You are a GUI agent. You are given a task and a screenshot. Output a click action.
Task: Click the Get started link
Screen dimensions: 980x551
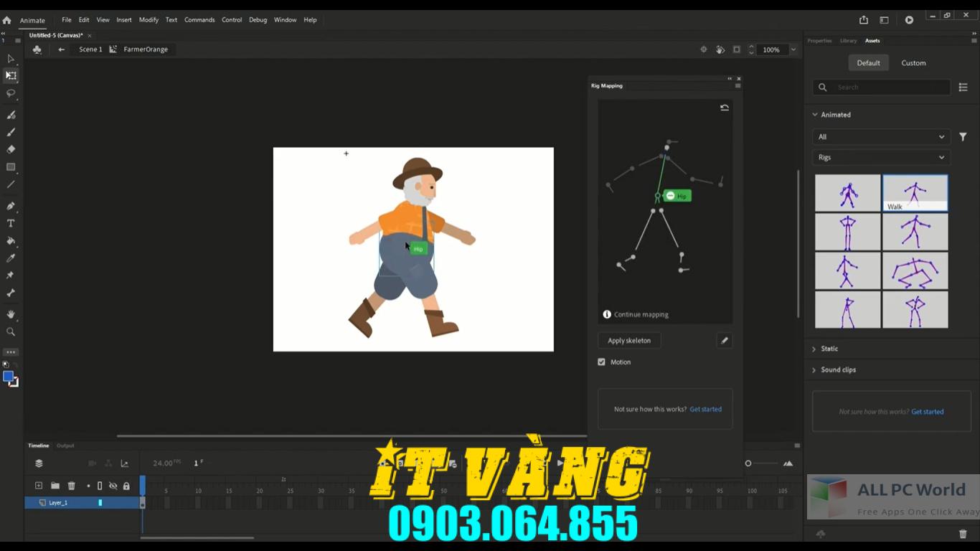coord(705,409)
